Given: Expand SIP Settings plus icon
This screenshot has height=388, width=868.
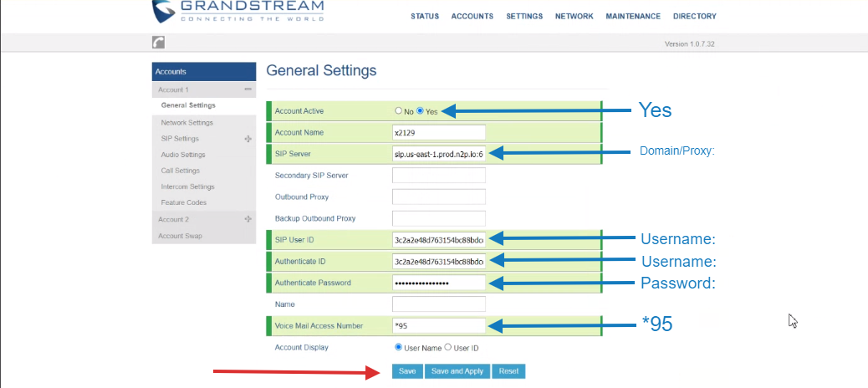Looking at the screenshot, I should coord(248,139).
